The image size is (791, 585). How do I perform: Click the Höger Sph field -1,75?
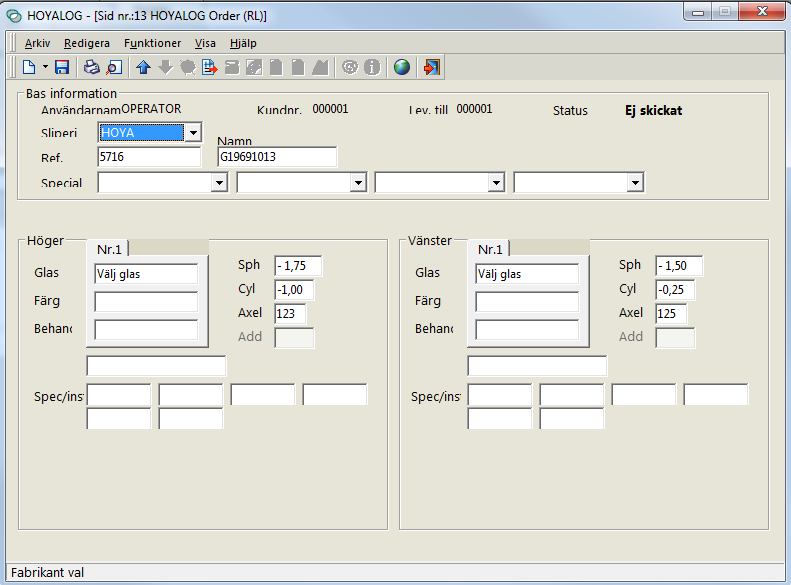coord(298,266)
